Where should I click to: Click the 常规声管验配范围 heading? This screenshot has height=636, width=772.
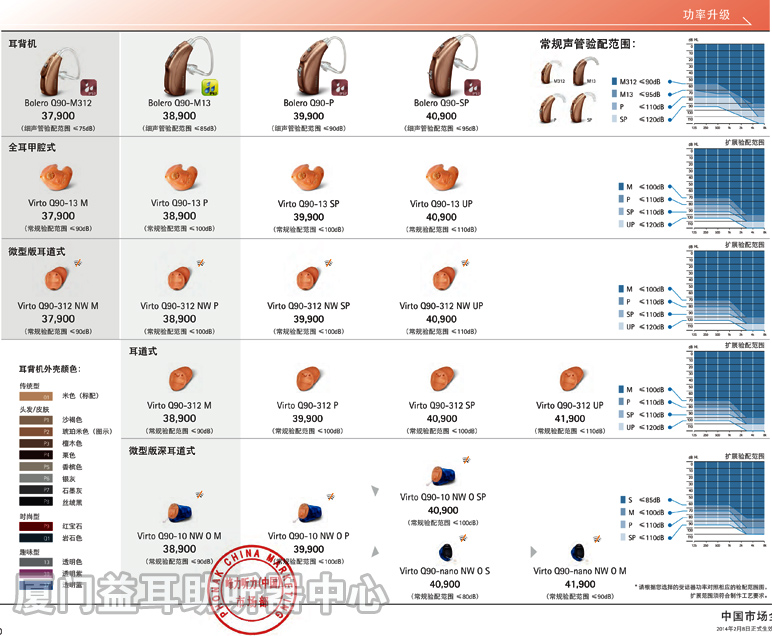[587, 44]
